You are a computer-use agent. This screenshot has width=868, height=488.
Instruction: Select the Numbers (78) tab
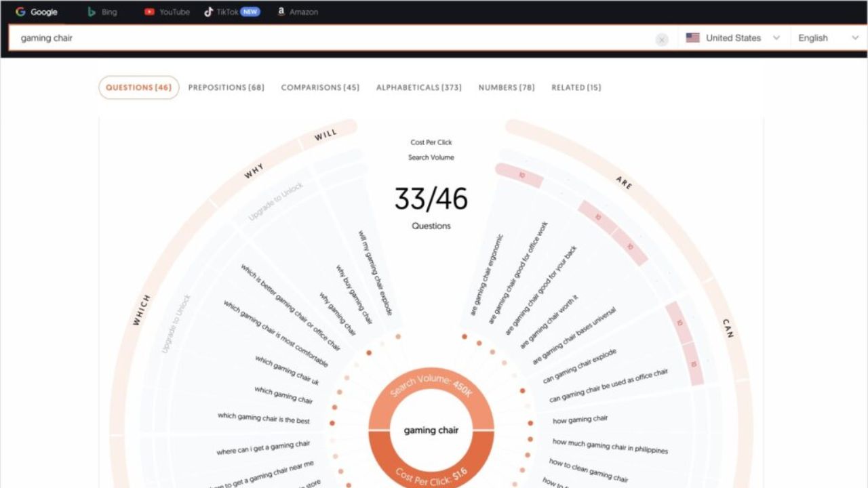click(x=506, y=87)
